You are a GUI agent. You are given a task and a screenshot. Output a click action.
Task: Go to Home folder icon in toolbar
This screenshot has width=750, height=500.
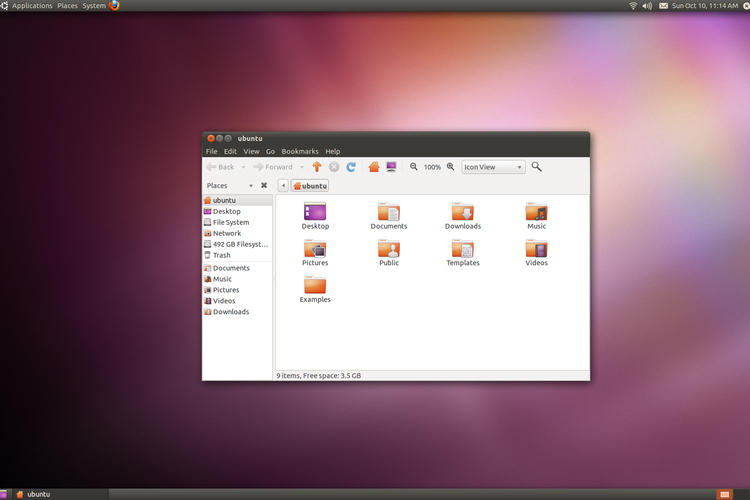pos(374,167)
